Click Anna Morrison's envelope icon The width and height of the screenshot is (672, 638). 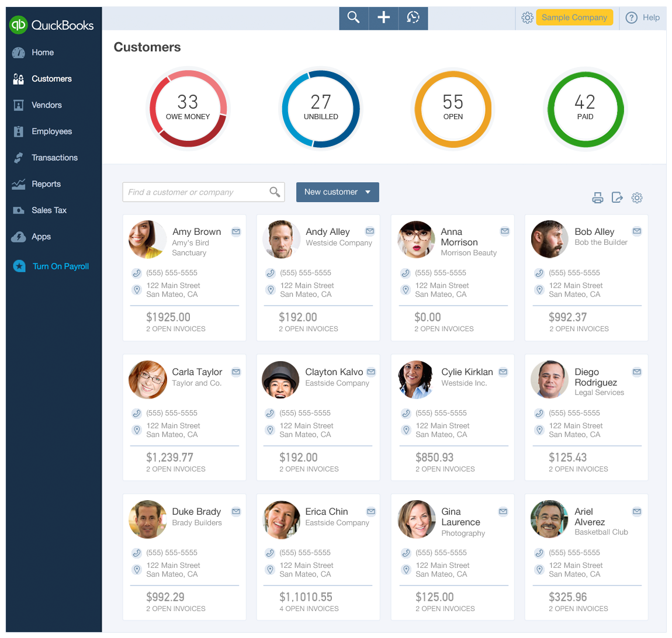coord(505,231)
